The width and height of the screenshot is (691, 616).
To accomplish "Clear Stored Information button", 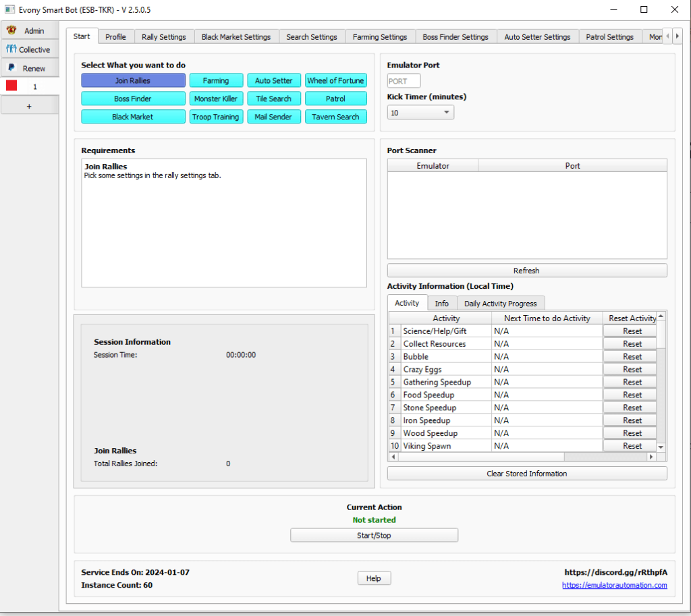I will pos(527,474).
